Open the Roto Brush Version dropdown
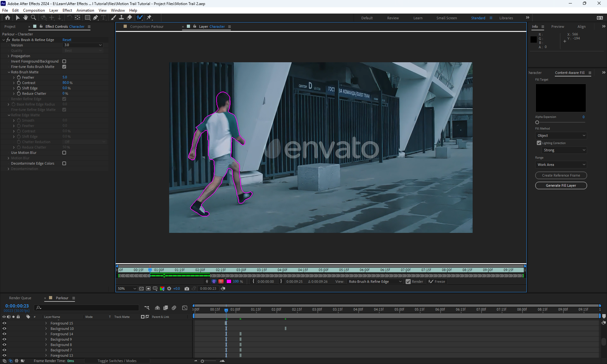 83,45
